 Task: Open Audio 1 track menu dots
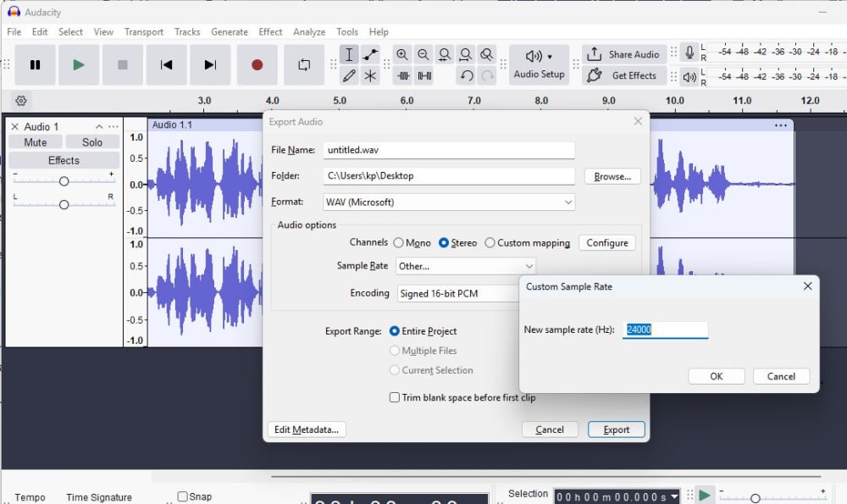(113, 126)
